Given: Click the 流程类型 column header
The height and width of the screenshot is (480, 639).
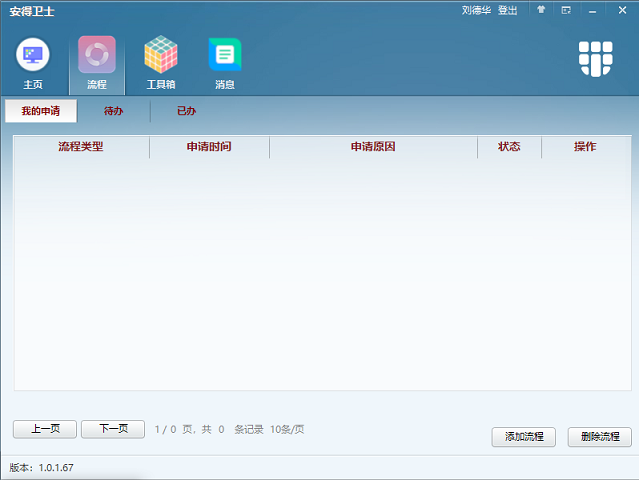Looking at the screenshot, I should tap(81, 147).
